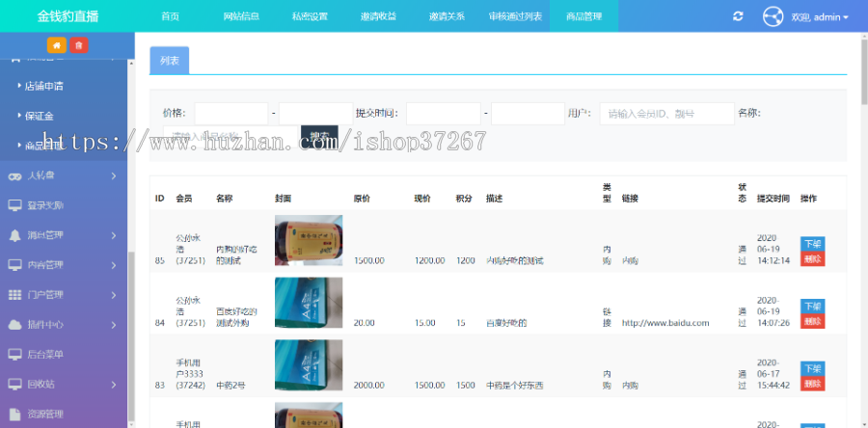The width and height of the screenshot is (868, 428).
Task: Click cover thumbnail of item 中药2号
Action: 309,365
